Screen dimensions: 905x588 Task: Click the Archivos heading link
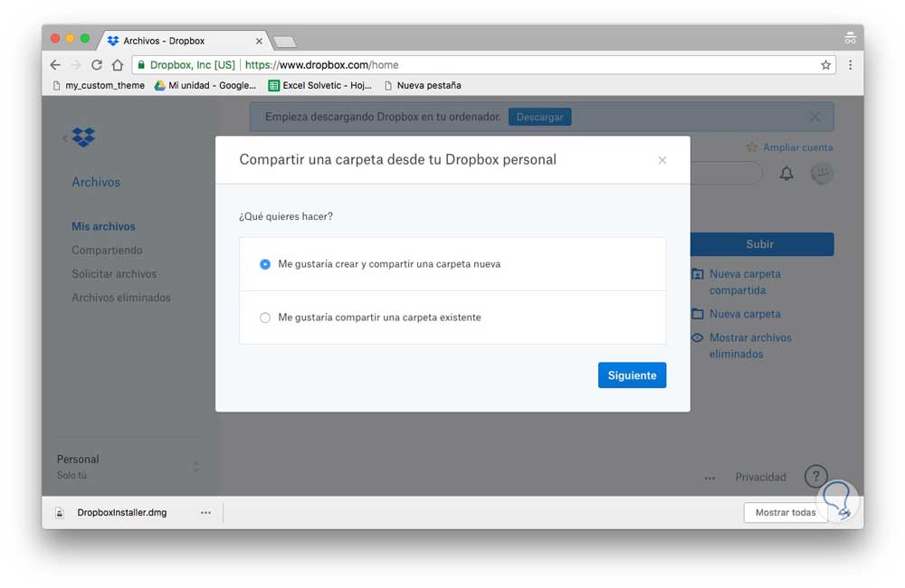(x=96, y=182)
